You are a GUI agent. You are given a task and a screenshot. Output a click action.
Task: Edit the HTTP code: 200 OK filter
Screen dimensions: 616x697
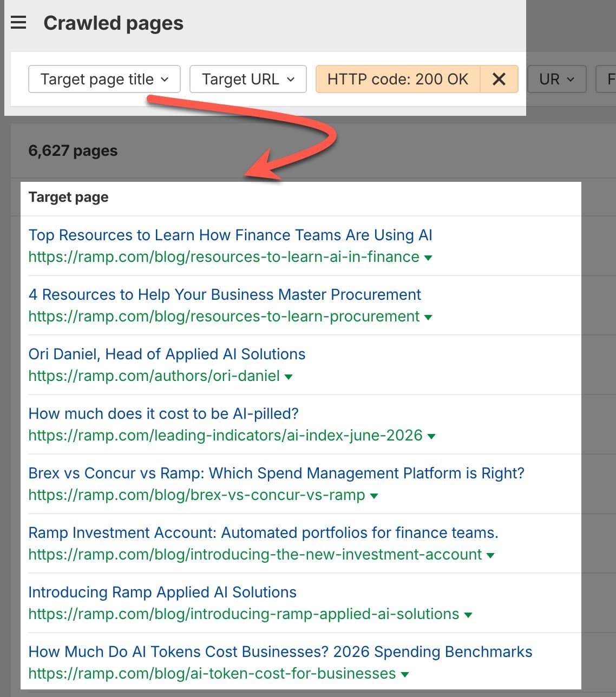pyautogui.click(x=398, y=79)
